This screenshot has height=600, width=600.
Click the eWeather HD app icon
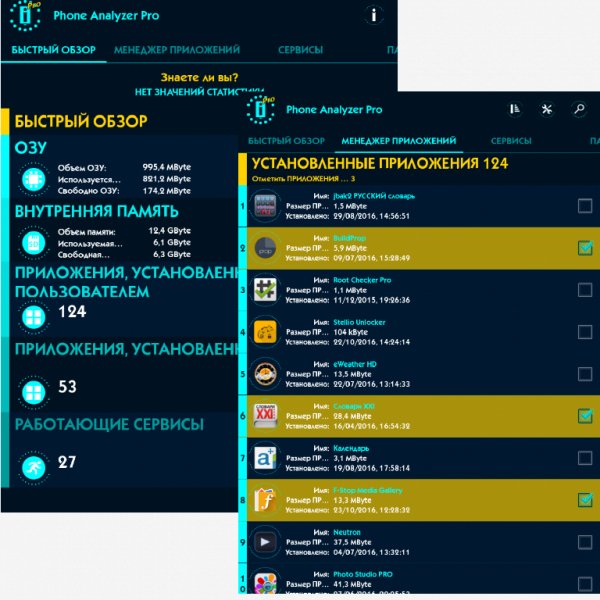[265, 374]
